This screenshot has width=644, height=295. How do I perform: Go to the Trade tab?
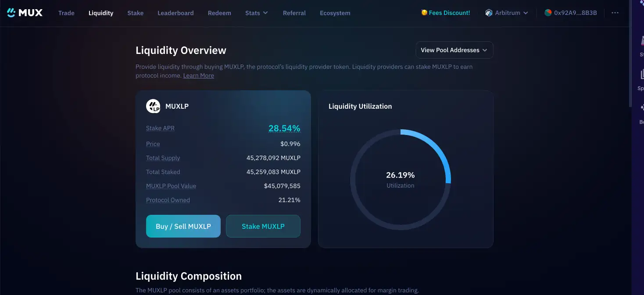66,13
